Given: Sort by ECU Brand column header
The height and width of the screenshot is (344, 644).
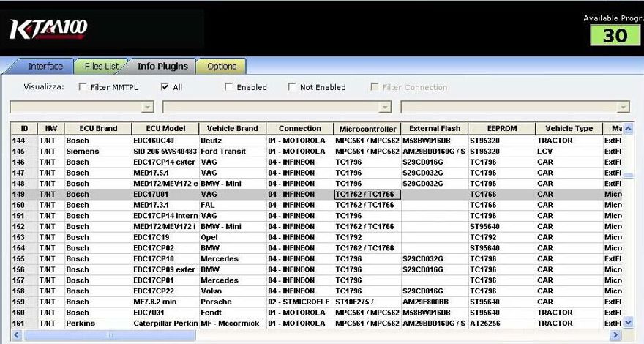Looking at the screenshot, I should point(98,129).
